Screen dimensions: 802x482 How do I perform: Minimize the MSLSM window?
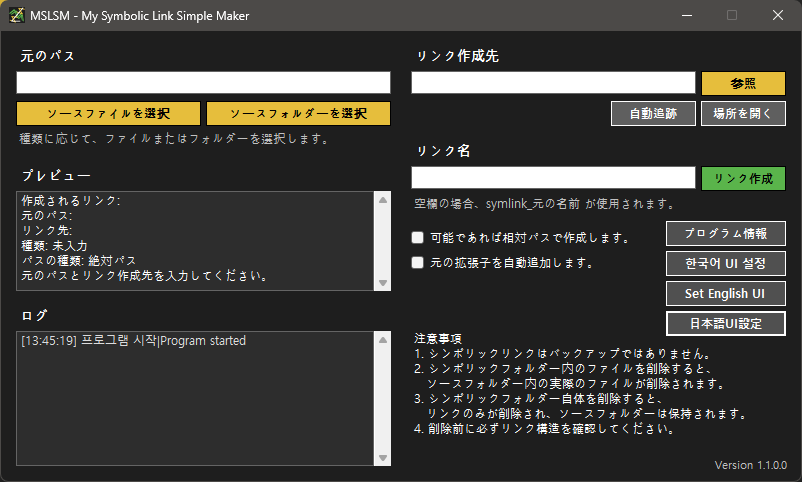coord(687,15)
